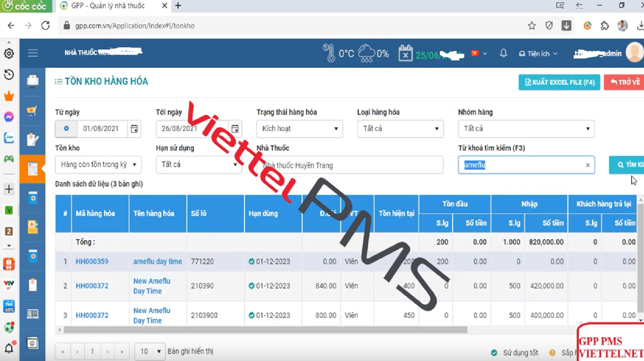Click the Từ ngày date field 01/08/2021
Screen dimensions: 644x361
[x=102, y=128]
